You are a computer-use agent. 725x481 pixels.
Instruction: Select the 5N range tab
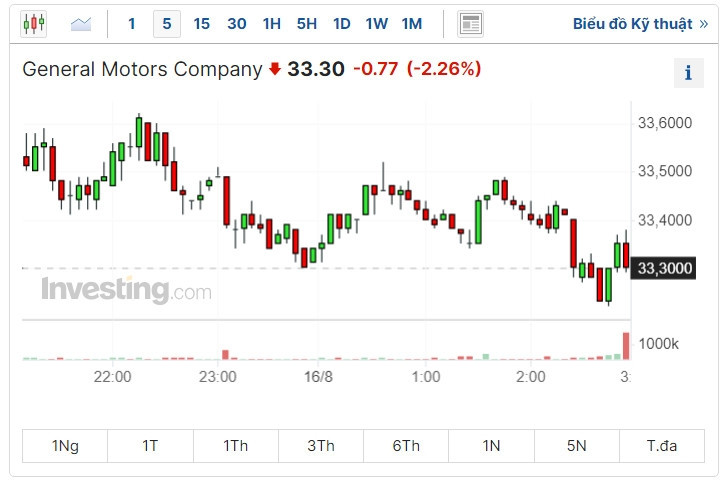(577, 446)
